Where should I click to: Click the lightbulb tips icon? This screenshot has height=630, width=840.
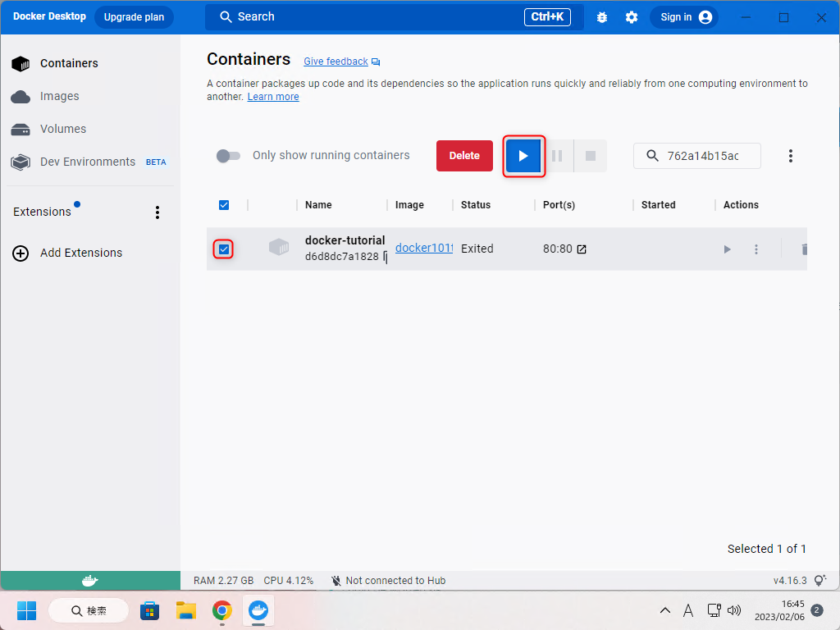coord(820,580)
